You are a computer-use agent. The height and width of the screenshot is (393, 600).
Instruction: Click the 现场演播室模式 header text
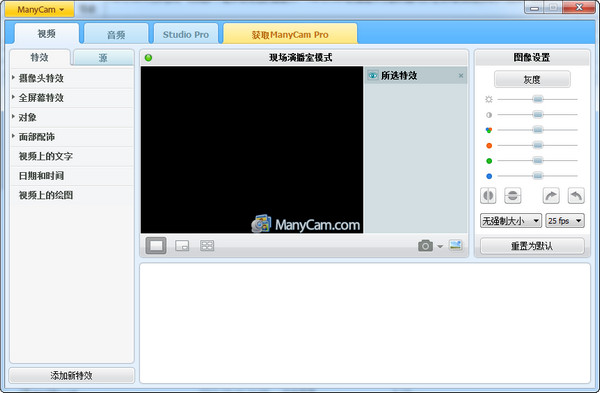tap(301, 58)
